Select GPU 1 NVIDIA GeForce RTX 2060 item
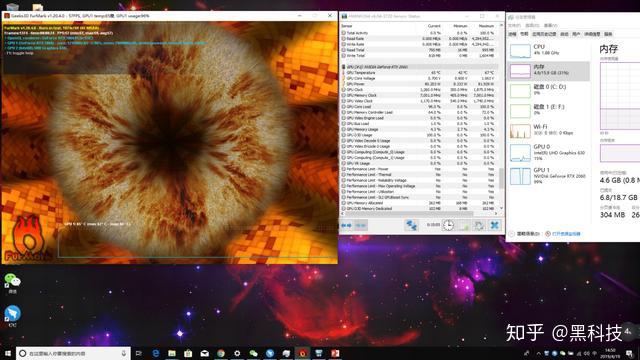The image size is (640, 360). tap(549, 176)
